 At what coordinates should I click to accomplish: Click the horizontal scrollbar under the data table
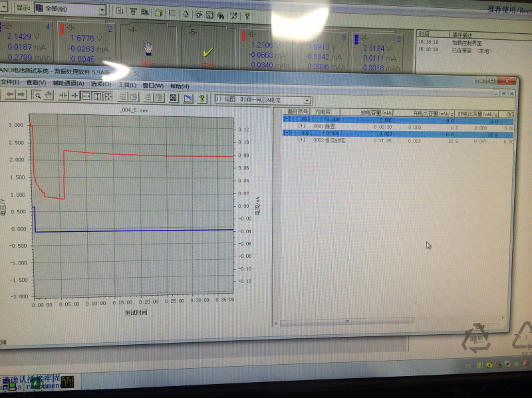tap(346, 321)
